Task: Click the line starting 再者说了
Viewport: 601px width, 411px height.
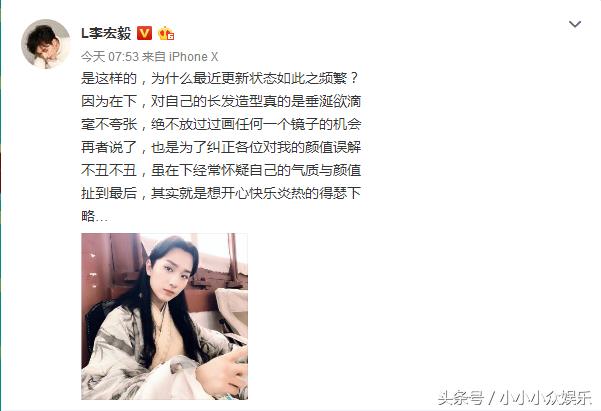Action: pos(221,147)
